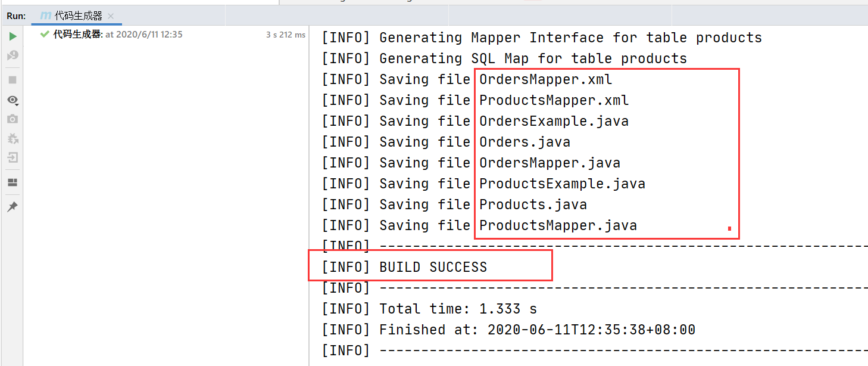Click the Saving file ProductsExample.java line
This screenshot has height=366, width=868.
tap(483, 184)
